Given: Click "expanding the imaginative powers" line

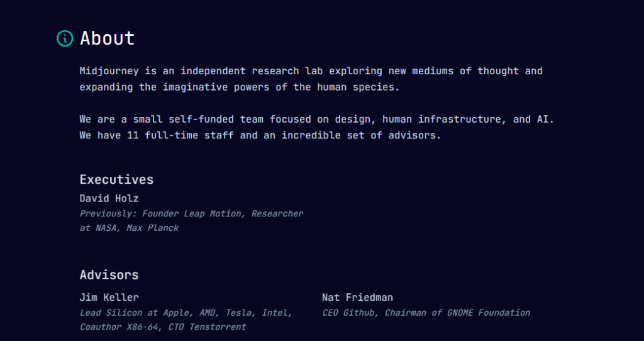Looking at the screenshot, I should (x=240, y=87).
